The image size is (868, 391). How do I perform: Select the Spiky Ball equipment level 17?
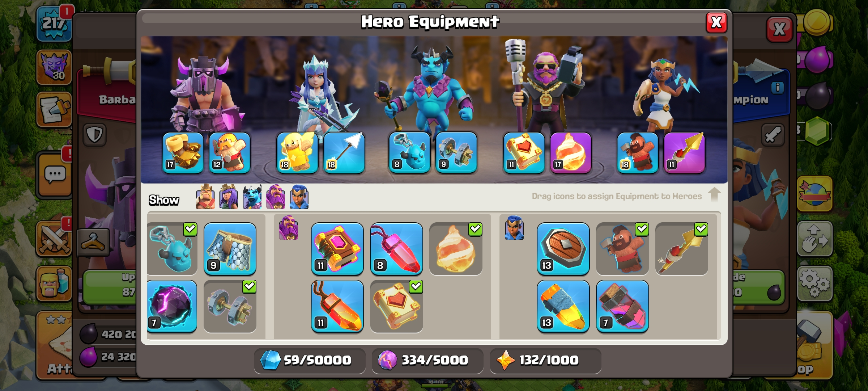pyautogui.click(x=183, y=153)
